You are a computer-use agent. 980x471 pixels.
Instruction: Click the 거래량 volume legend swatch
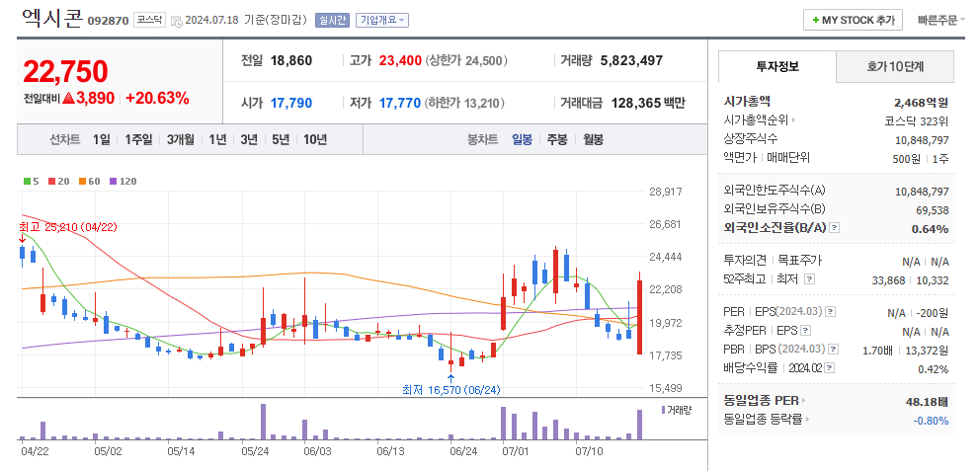coord(663,410)
